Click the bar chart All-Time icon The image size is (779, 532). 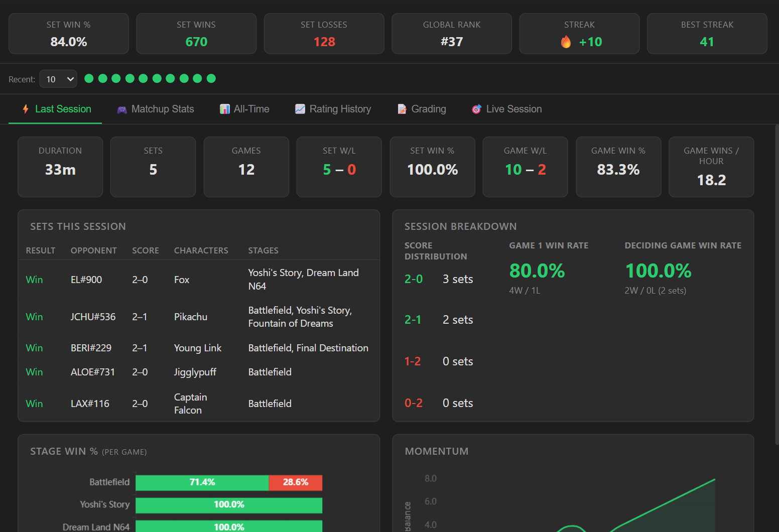point(225,109)
